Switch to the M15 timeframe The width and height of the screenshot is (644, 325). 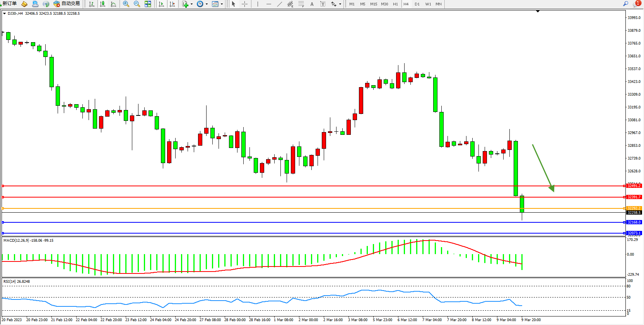click(373, 4)
